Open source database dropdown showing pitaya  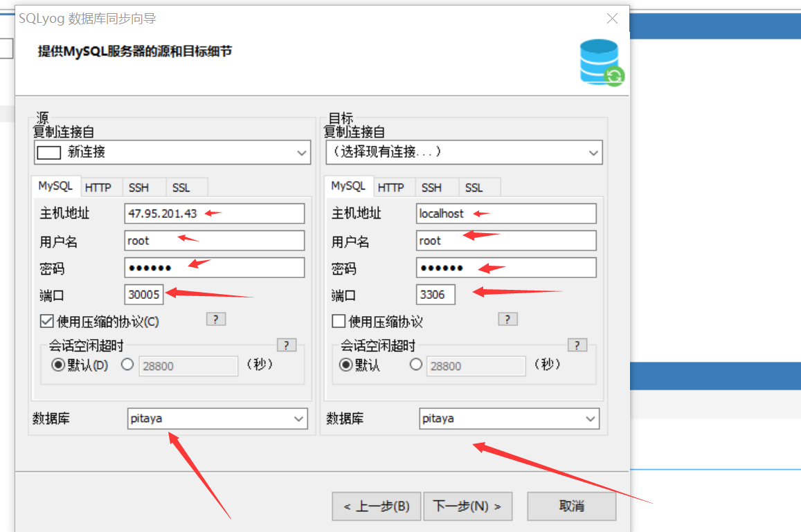217,419
